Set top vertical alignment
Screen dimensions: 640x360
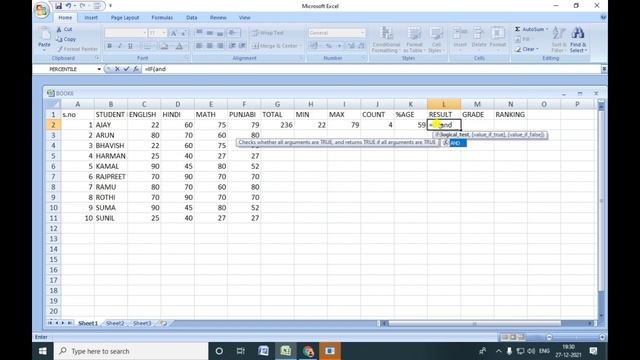click(199, 33)
